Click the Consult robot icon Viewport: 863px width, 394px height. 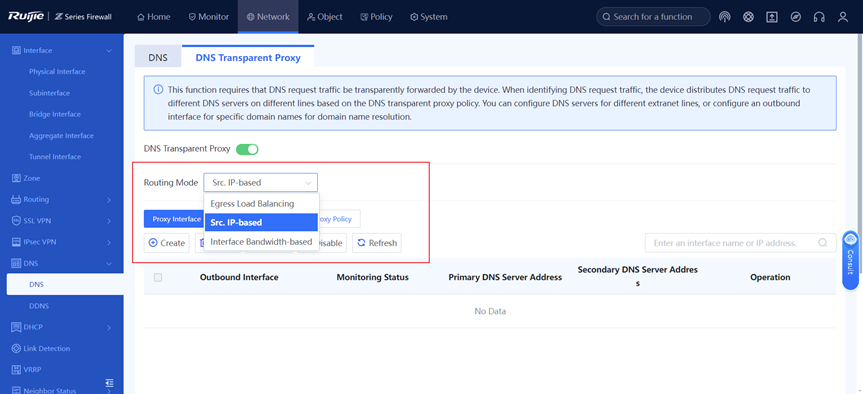coord(850,239)
